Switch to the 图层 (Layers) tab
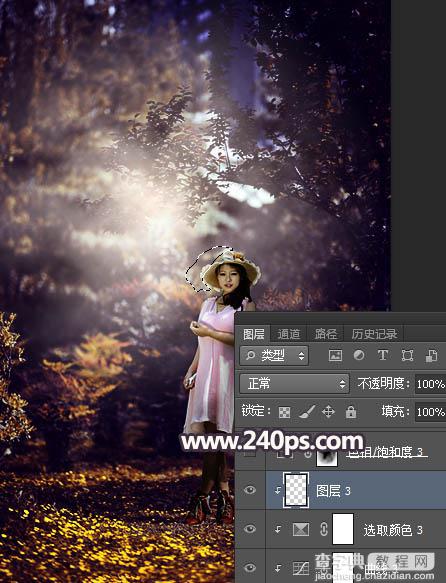 click(254, 334)
